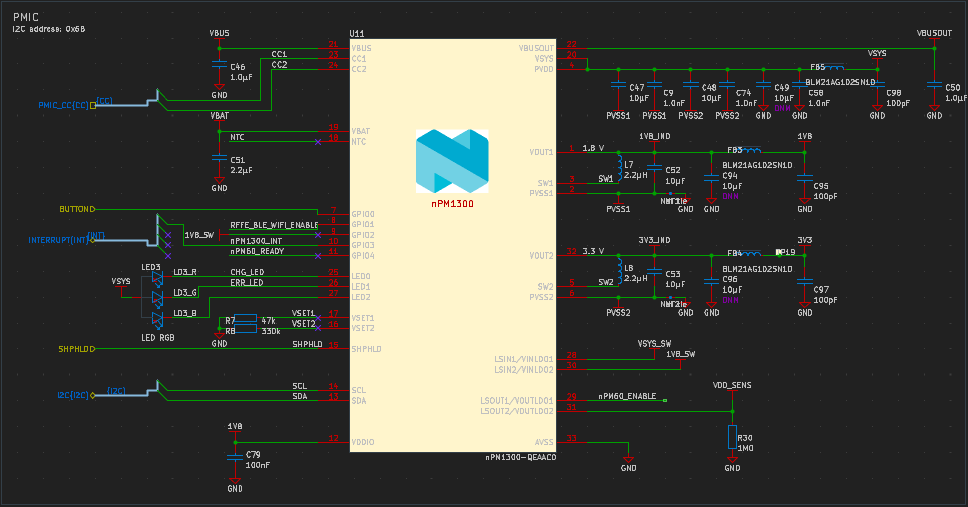Image resolution: width=968 pixels, height=507 pixels.
Task: Select the Nordic logo inside the nPM1300 symbol
Action: click(x=452, y=161)
